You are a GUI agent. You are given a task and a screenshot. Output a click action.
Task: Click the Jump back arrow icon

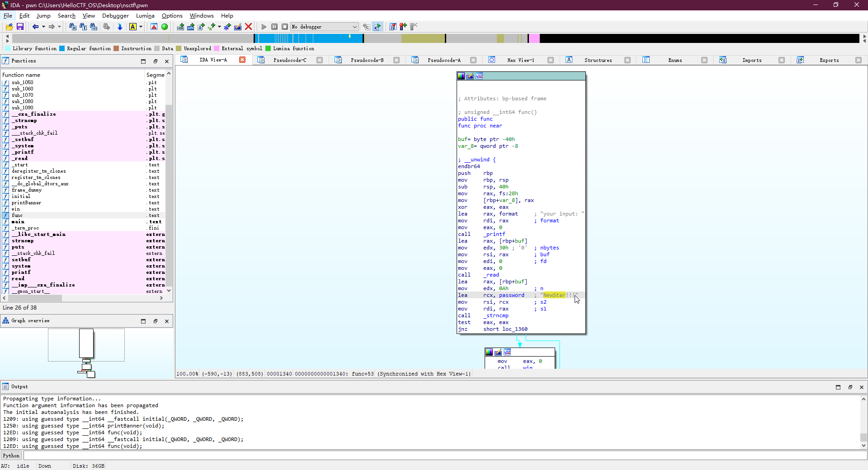click(x=35, y=27)
